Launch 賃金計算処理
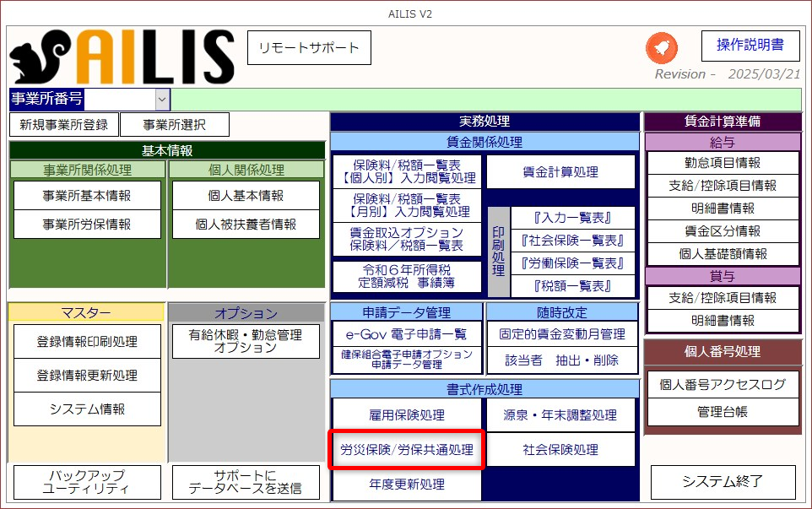The height and width of the screenshot is (509, 812). click(x=560, y=172)
